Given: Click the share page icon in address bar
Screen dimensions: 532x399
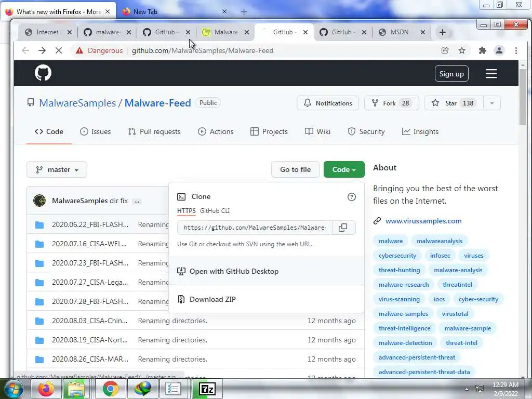Looking at the screenshot, I should [x=445, y=50].
